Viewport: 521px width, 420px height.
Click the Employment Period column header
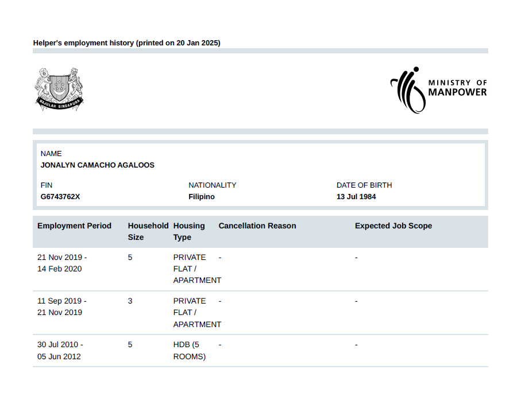click(74, 226)
